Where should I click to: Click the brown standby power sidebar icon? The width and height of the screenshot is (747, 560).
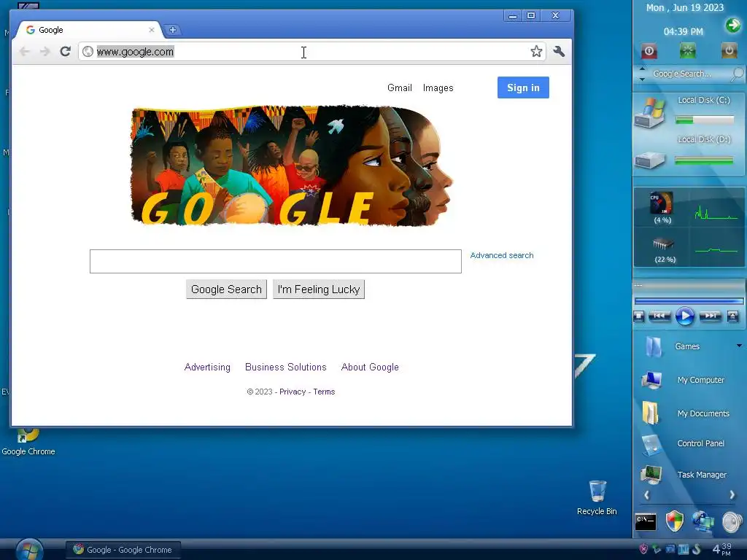(x=729, y=50)
